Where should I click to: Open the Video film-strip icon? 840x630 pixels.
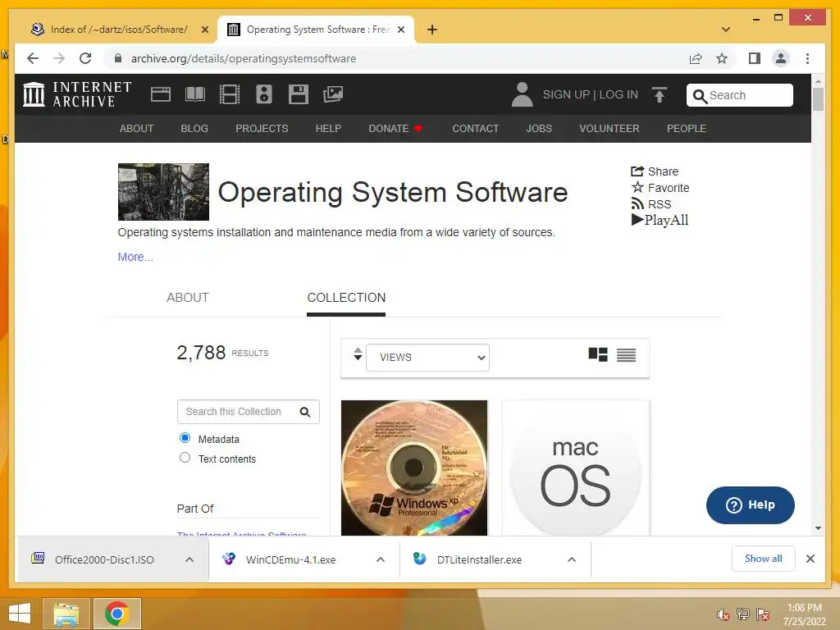[230, 94]
